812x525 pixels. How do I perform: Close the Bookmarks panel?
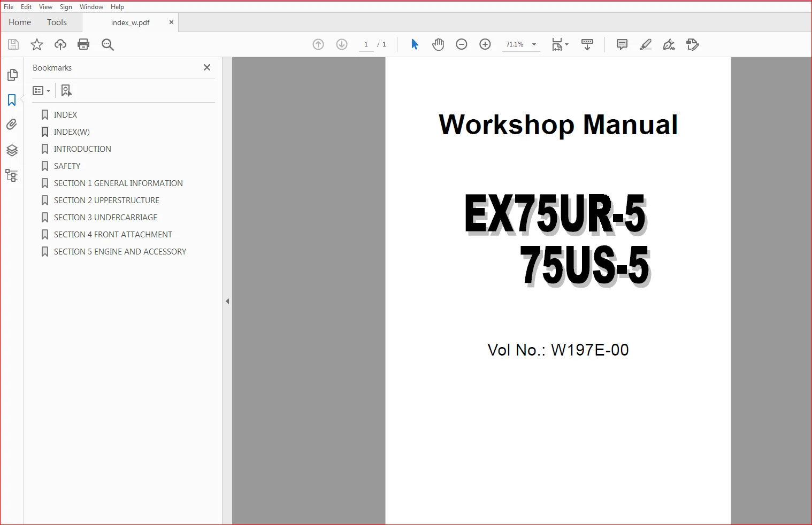(207, 67)
